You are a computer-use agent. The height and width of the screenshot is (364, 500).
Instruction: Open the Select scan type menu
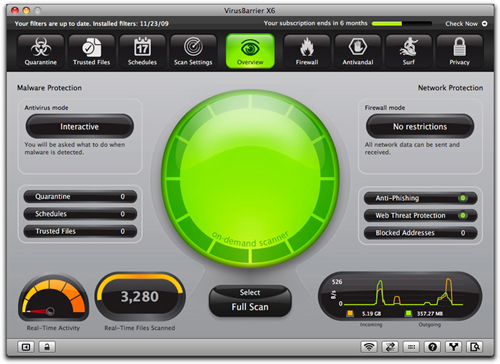point(250,292)
